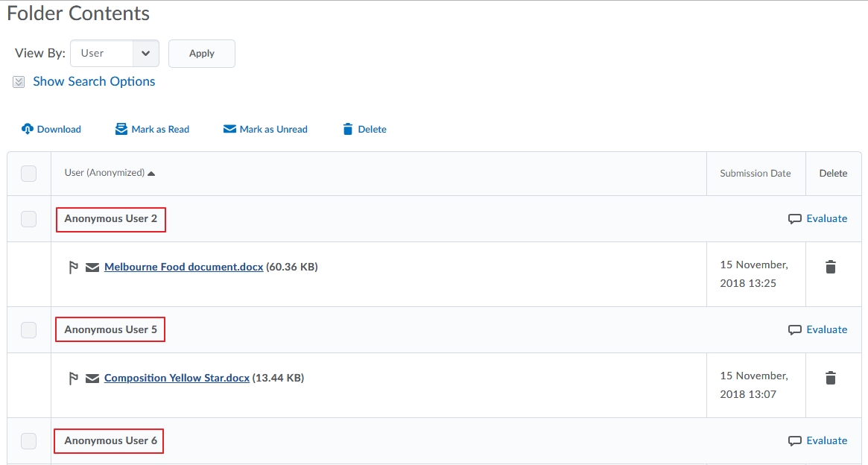Click the (13.44 KB) file size text

(278, 378)
